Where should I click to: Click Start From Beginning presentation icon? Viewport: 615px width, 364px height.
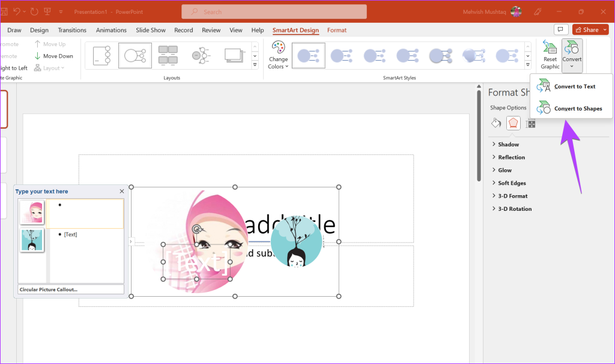point(47,11)
